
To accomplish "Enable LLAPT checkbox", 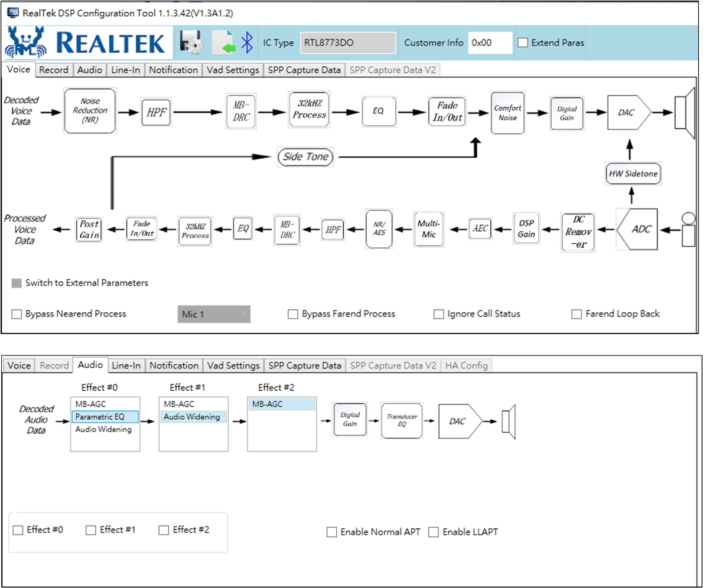I will point(434,532).
